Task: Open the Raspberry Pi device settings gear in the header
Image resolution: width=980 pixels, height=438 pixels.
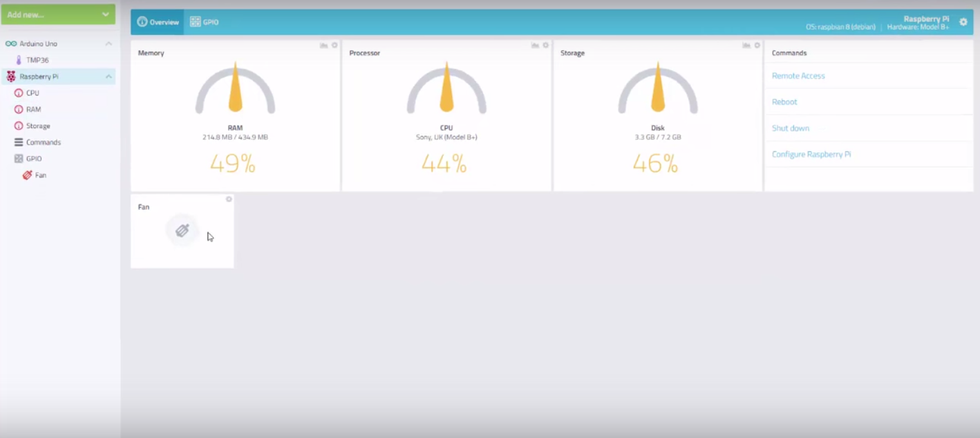Action: point(963,22)
